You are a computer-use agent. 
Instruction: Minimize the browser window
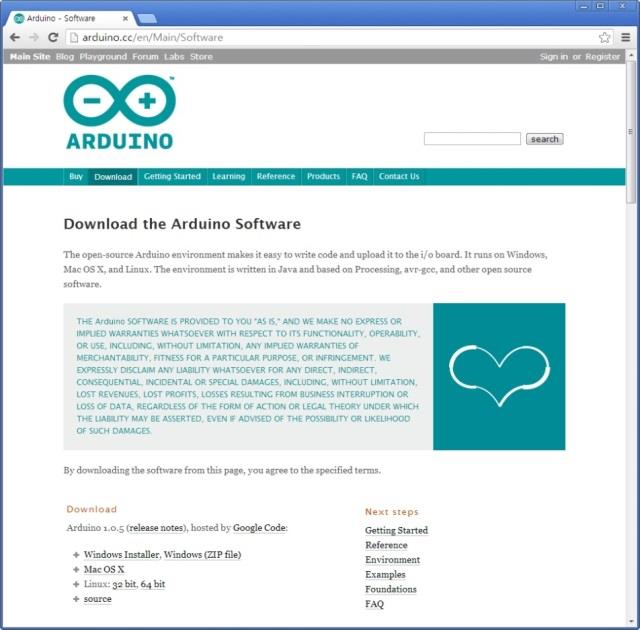584,6
